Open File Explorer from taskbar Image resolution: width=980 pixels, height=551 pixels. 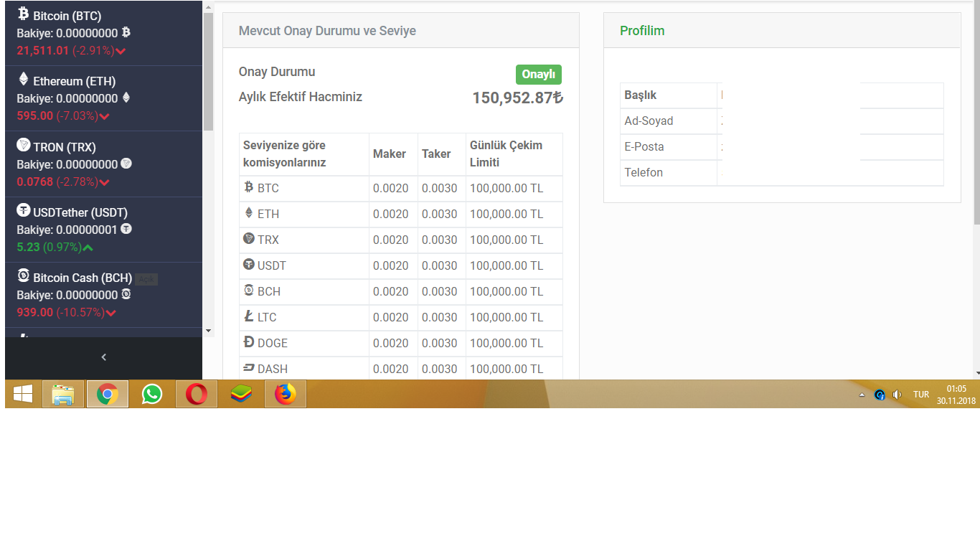[x=63, y=394]
